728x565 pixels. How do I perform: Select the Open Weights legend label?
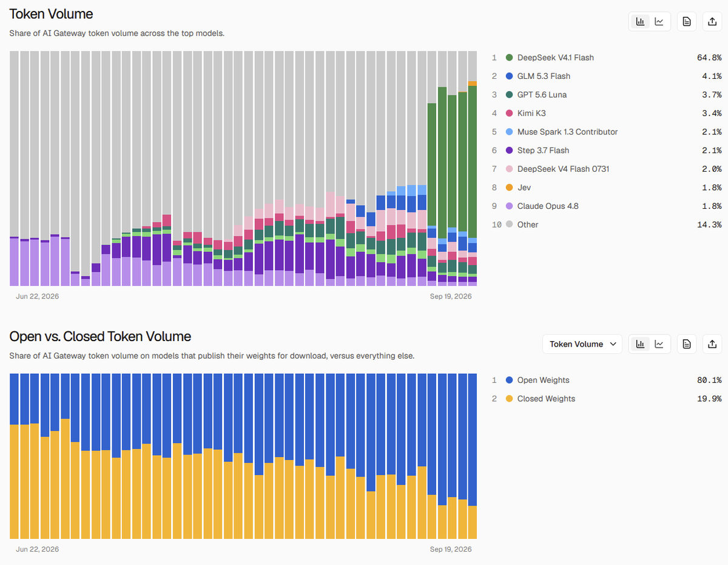pyautogui.click(x=544, y=380)
